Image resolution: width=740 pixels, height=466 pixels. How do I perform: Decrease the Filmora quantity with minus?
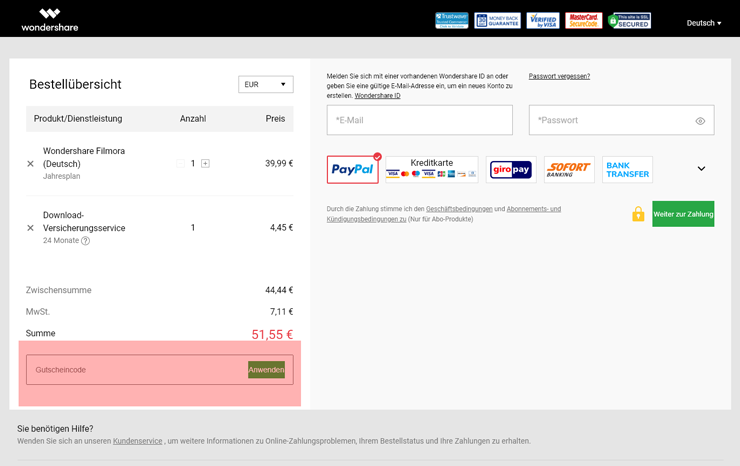coord(180,163)
